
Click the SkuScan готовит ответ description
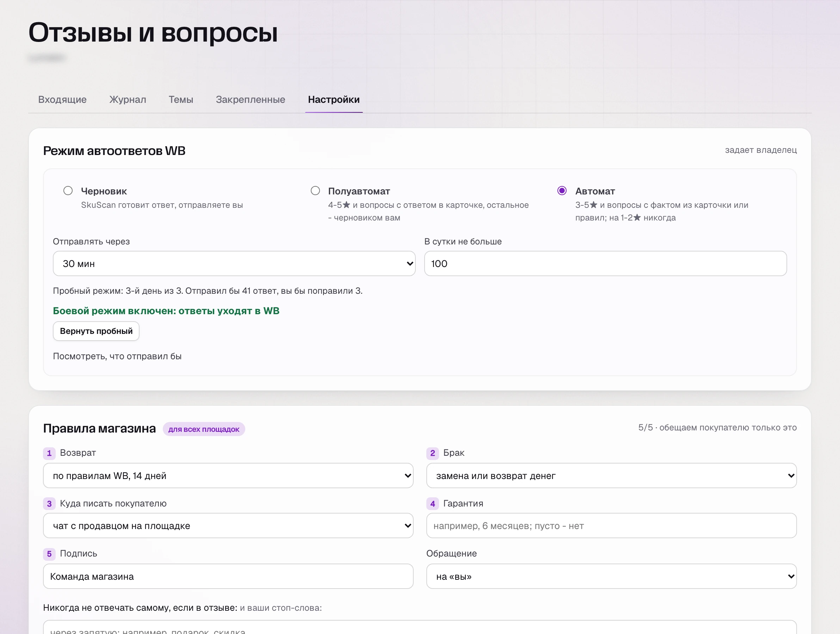tap(162, 205)
